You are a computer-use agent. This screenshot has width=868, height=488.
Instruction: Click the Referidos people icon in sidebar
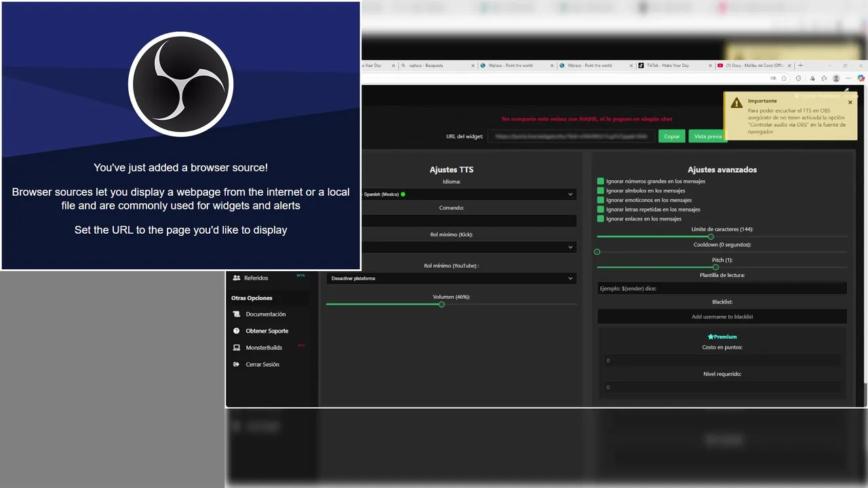point(237,278)
